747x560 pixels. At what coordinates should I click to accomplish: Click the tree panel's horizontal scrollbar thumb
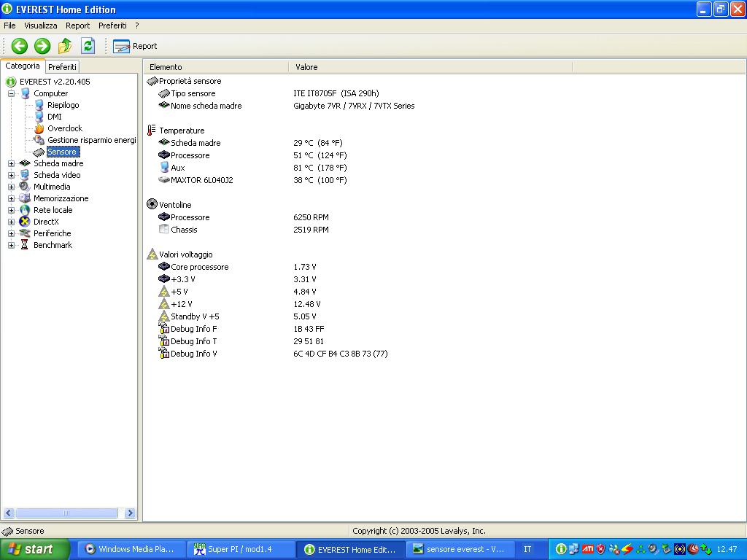[66, 513]
